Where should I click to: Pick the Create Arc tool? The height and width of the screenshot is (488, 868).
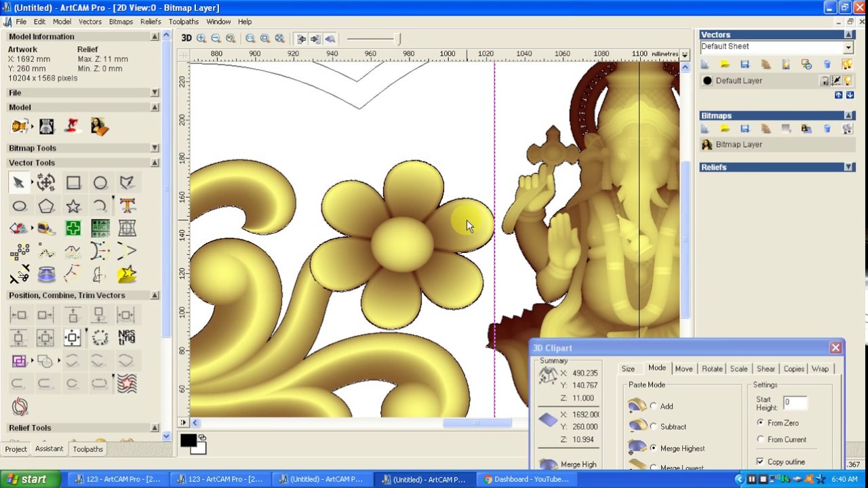tap(100, 205)
